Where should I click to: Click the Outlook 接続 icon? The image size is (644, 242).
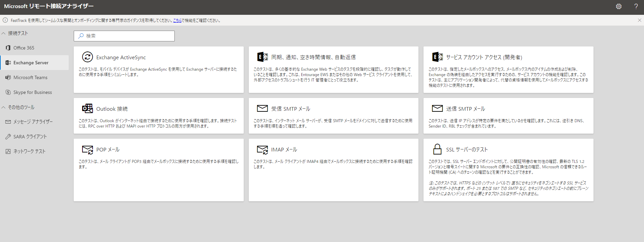(88, 108)
